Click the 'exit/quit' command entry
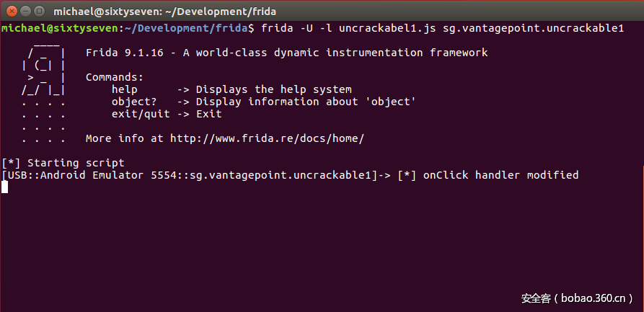 141,114
